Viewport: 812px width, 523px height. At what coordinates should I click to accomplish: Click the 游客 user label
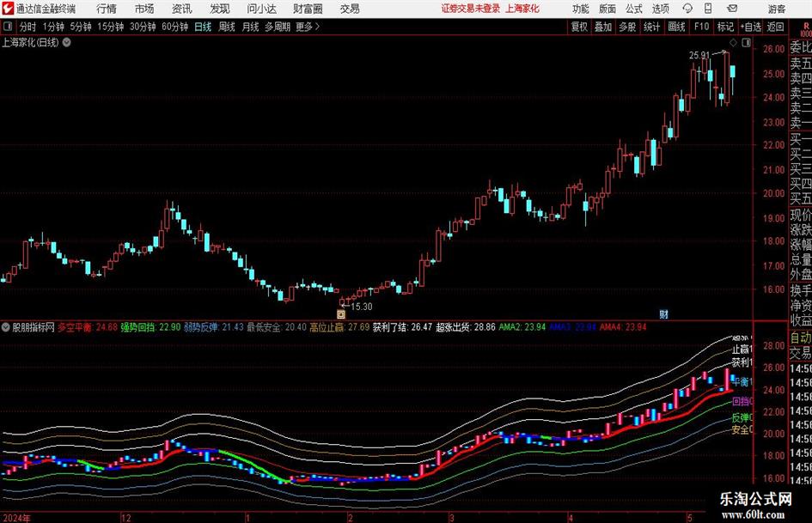coord(776,9)
